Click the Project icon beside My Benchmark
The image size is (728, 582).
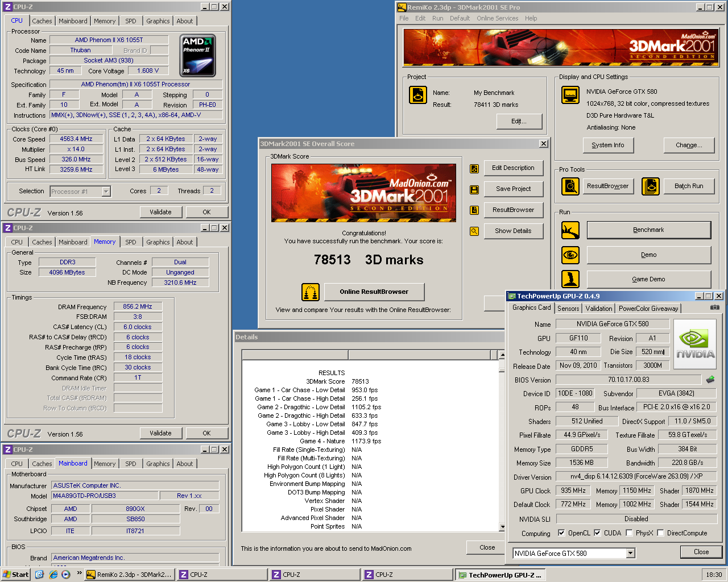[x=418, y=95]
